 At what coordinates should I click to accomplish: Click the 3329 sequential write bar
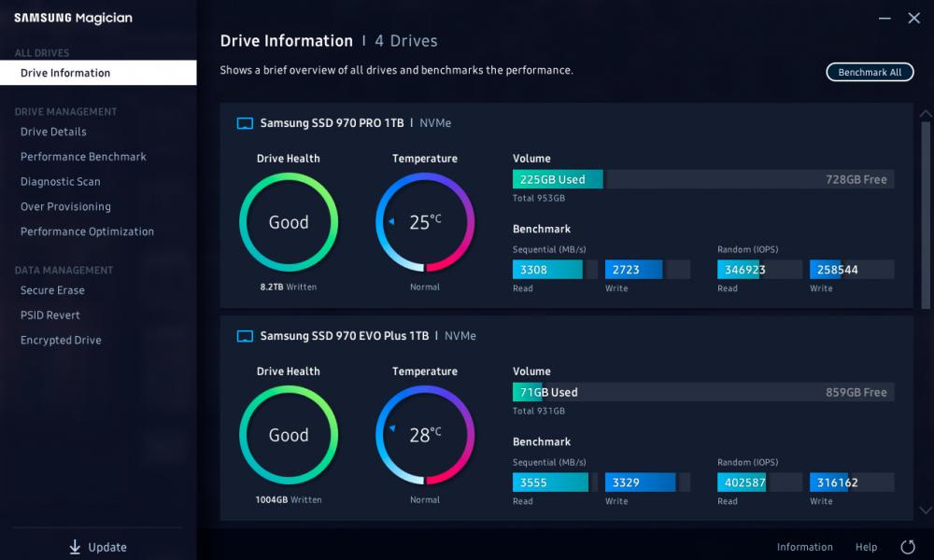(x=647, y=483)
